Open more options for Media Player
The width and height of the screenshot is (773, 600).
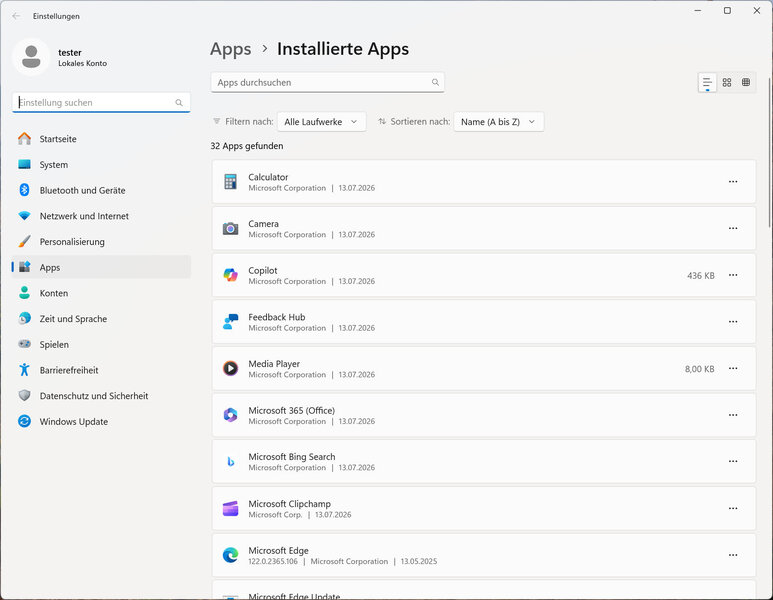point(733,368)
